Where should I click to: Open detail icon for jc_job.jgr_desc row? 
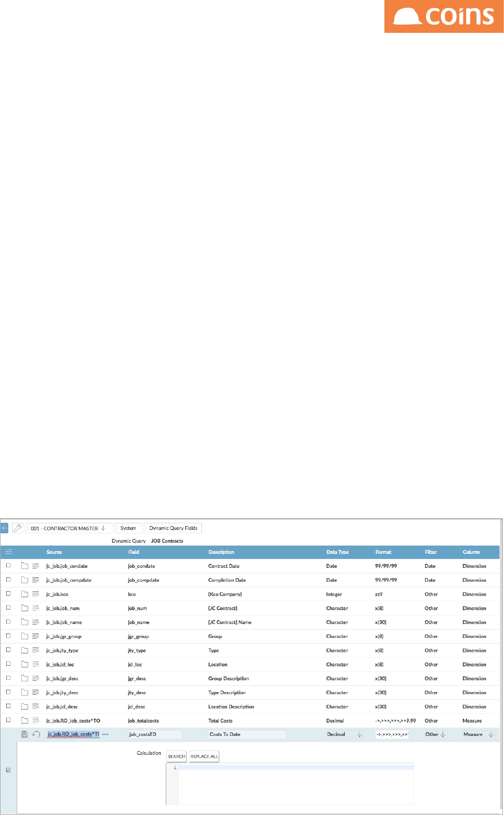36,679
